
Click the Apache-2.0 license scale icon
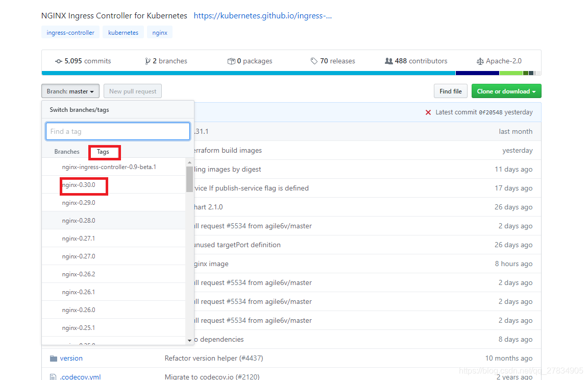480,61
